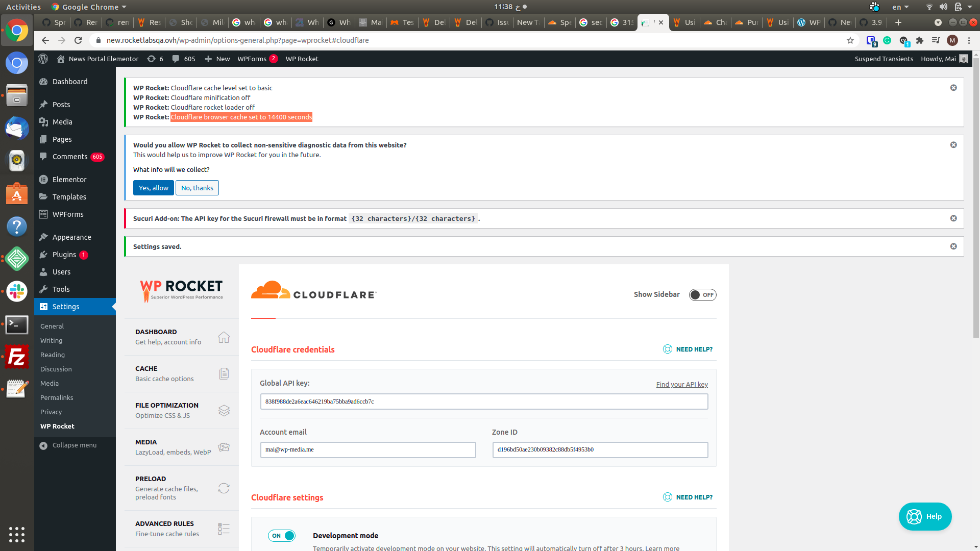The image size is (980, 551).
Task: Switch Show Sidebar toggle to ON
Action: click(703, 295)
